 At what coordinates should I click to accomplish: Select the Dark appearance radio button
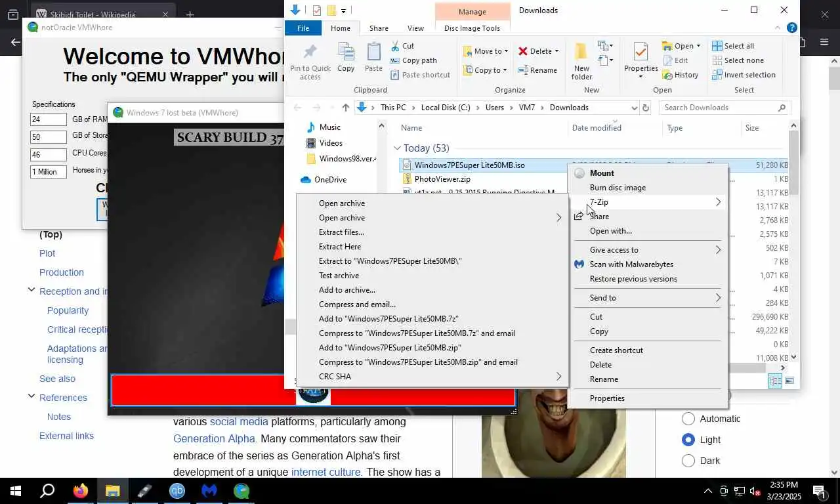[688, 461]
